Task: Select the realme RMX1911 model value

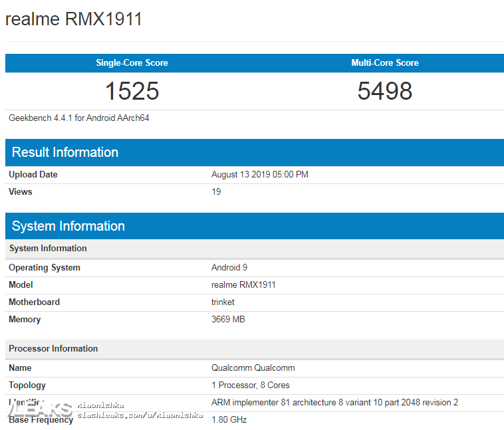Action: click(x=243, y=284)
